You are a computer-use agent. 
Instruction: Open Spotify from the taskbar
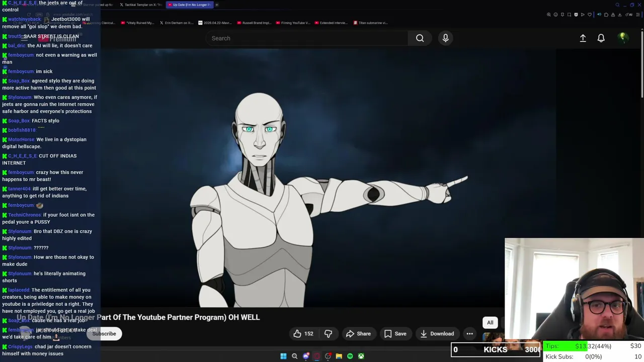click(x=350, y=356)
